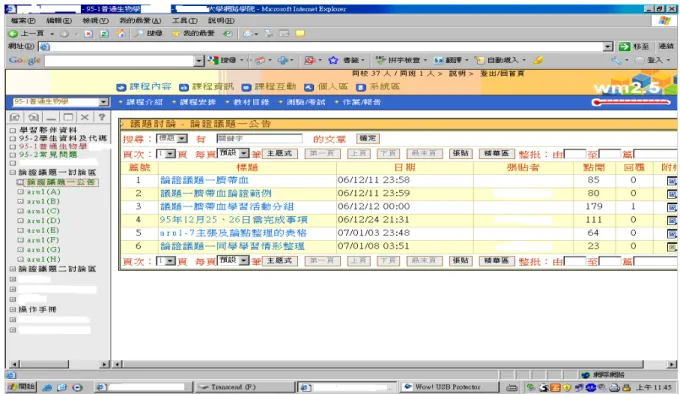This screenshot has height=394, width=680.
Task: Click the red slider bar in the blue header
Action: pos(631,102)
